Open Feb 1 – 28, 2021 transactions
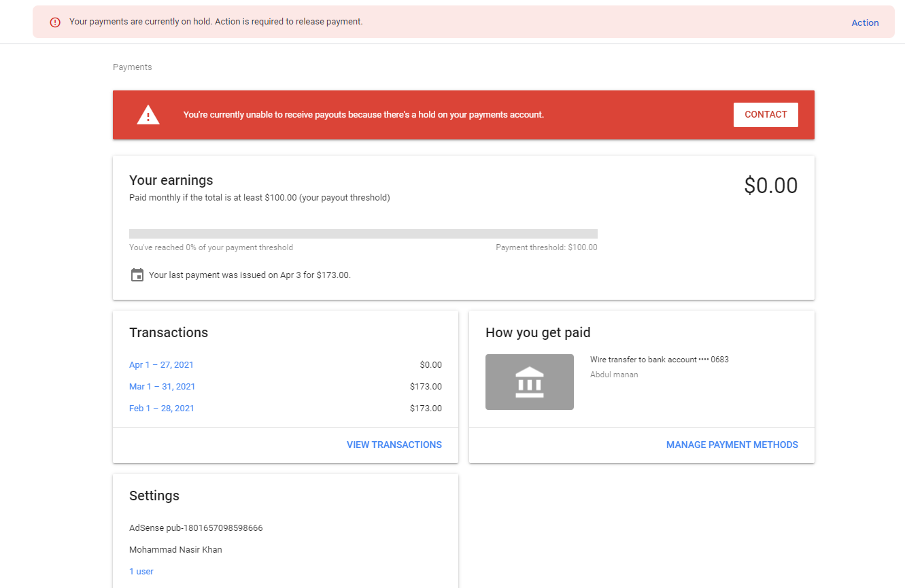905x588 pixels. [162, 409]
